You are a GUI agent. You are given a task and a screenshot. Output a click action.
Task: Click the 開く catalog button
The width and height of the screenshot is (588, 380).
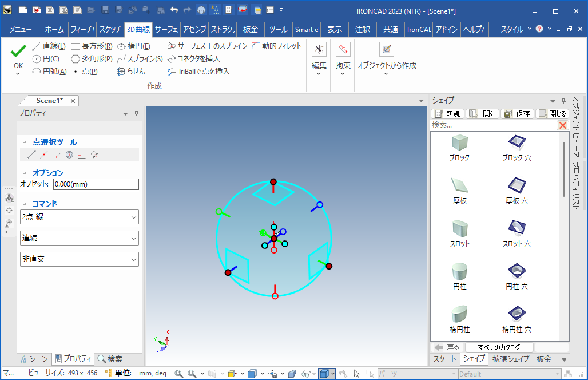pyautogui.click(x=482, y=114)
